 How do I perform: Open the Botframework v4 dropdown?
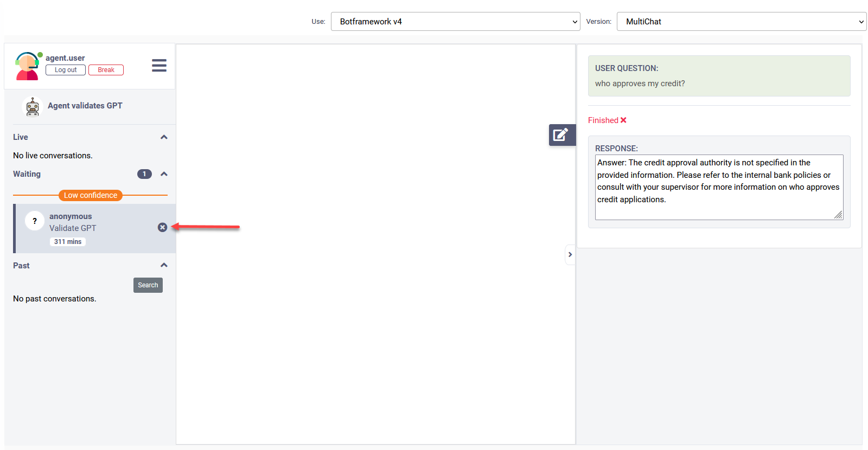click(x=455, y=22)
